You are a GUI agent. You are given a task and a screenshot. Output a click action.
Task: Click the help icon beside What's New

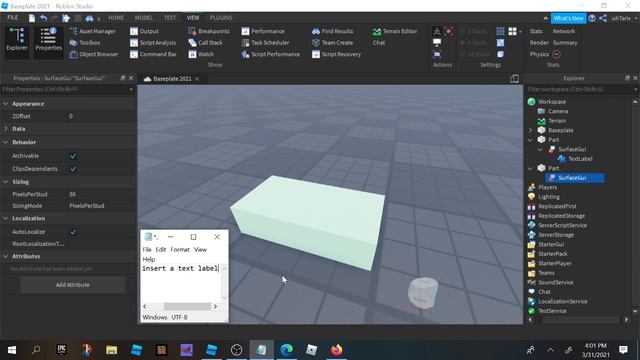(x=592, y=18)
